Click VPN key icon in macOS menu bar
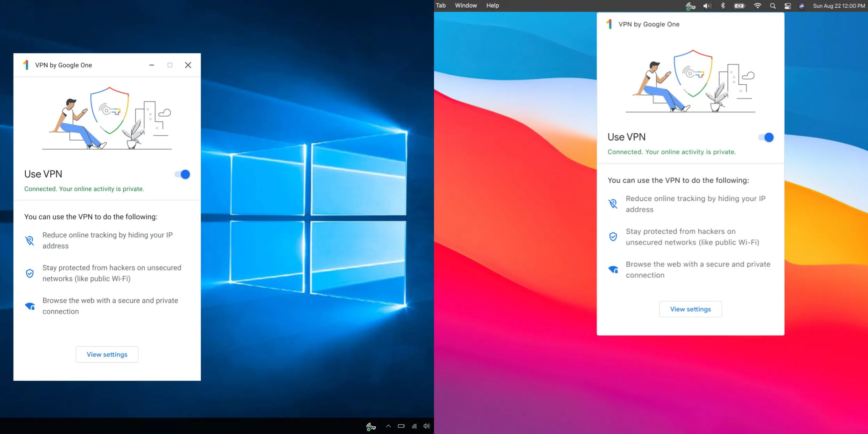The image size is (868, 434). coord(690,6)
